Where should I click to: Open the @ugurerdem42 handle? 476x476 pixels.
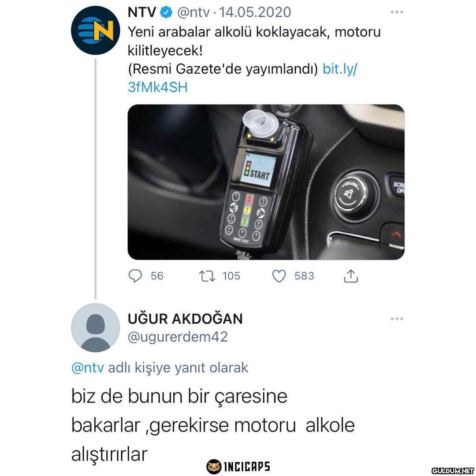coord(178,337)
